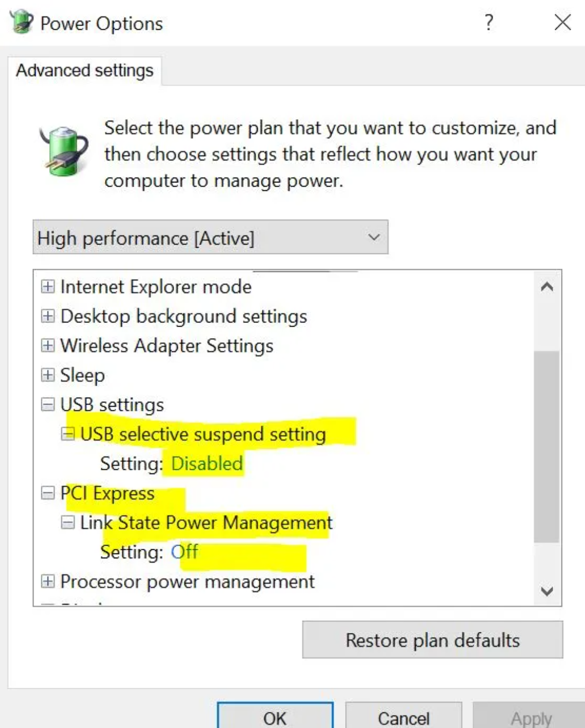The width and height of the screenshot is (585, 728).
Task: Expand the Sleep settings node
Action: pos(48,375)
